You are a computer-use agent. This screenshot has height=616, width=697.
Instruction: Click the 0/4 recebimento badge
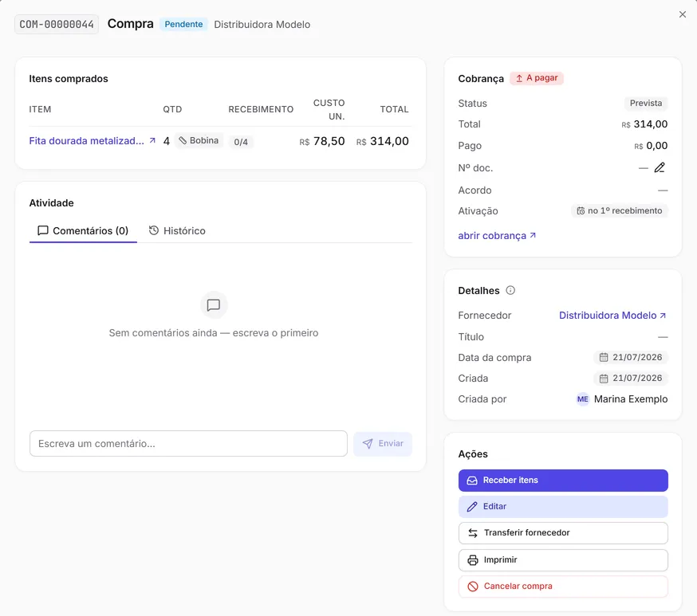click(x=241, y=142)
